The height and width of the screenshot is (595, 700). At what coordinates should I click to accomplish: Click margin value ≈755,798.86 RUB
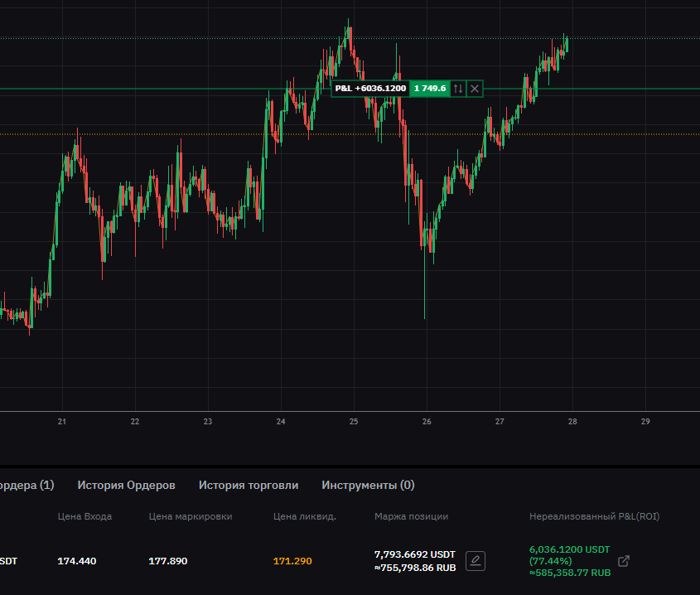[x=415, y=568]
